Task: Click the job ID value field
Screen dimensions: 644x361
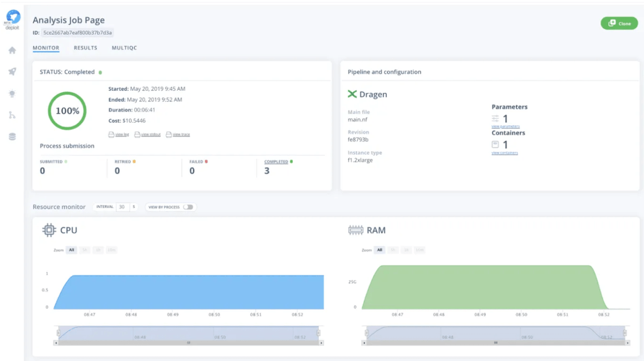Action: pyautogui.click(x=78, y=33)
